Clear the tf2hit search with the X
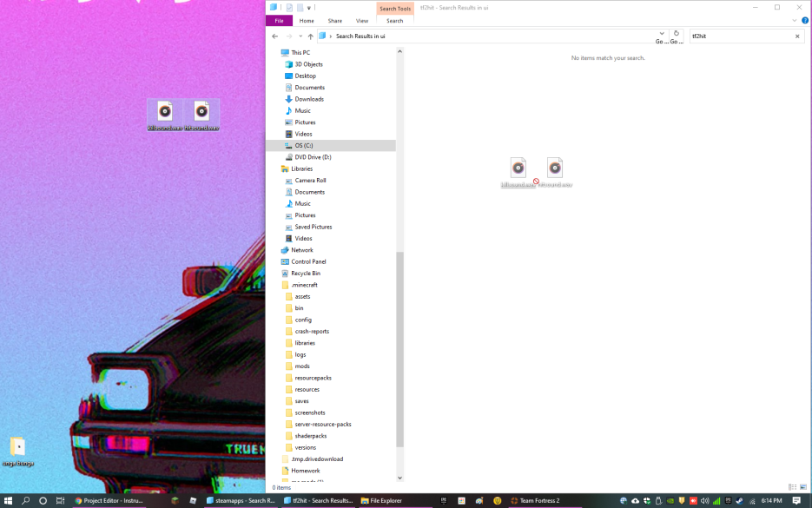Screen dimensions: 812x508 coord(796,36)
